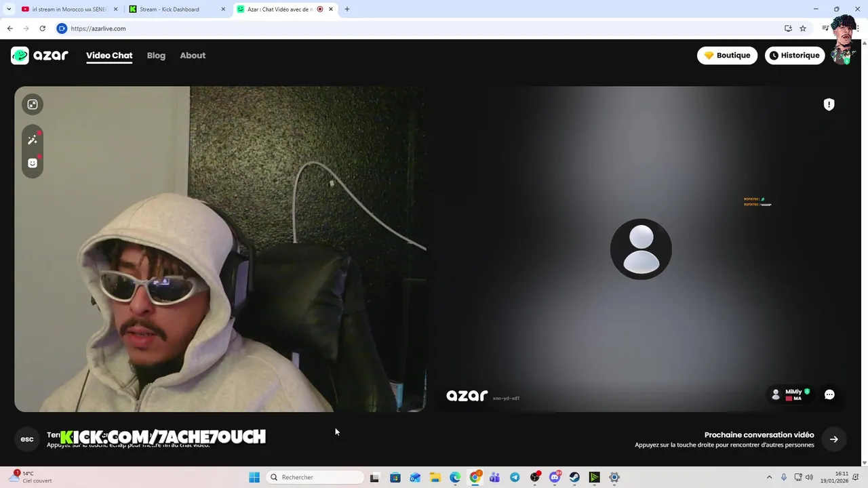Open the chat message bubble
868x488 pixels.
click(829, 394)
